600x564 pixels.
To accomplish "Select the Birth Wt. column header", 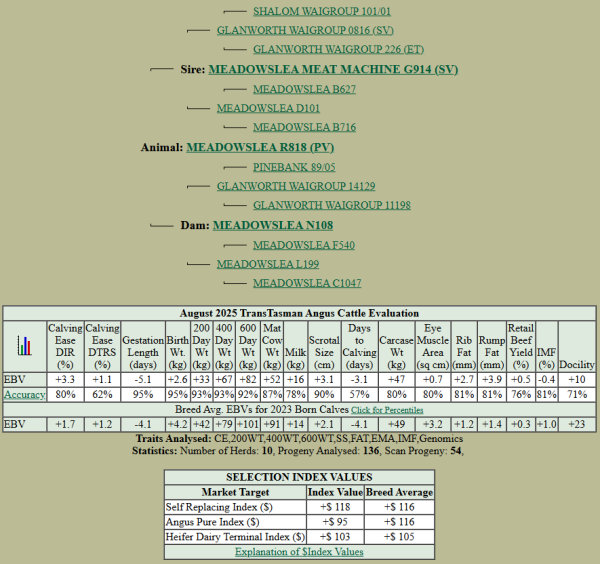I will [x=178, y=346].
